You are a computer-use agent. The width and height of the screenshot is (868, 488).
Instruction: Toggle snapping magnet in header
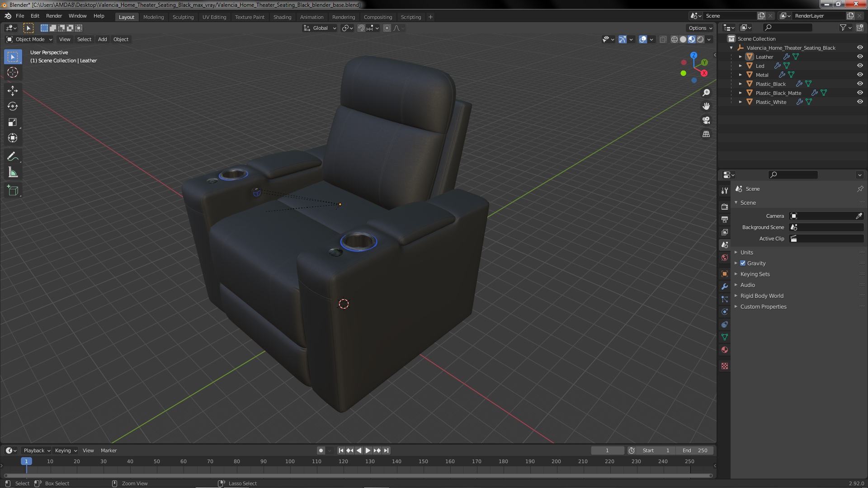coord(361,28)
